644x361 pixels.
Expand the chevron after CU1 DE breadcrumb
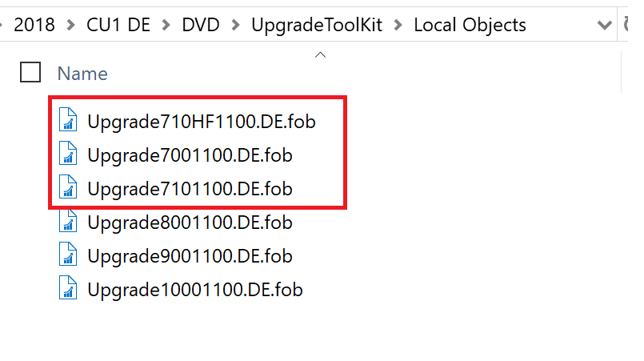pyautogui.click(x=165, y=25)
